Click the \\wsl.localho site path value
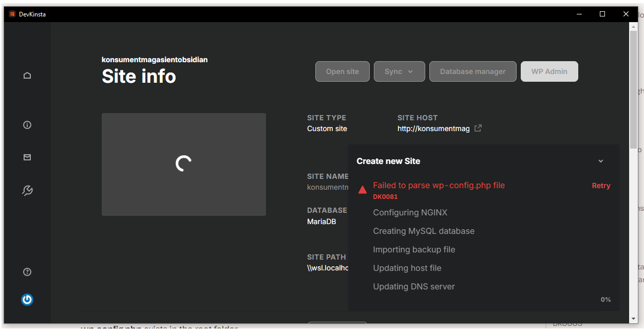The image size is (644, 330). [328, 268]
